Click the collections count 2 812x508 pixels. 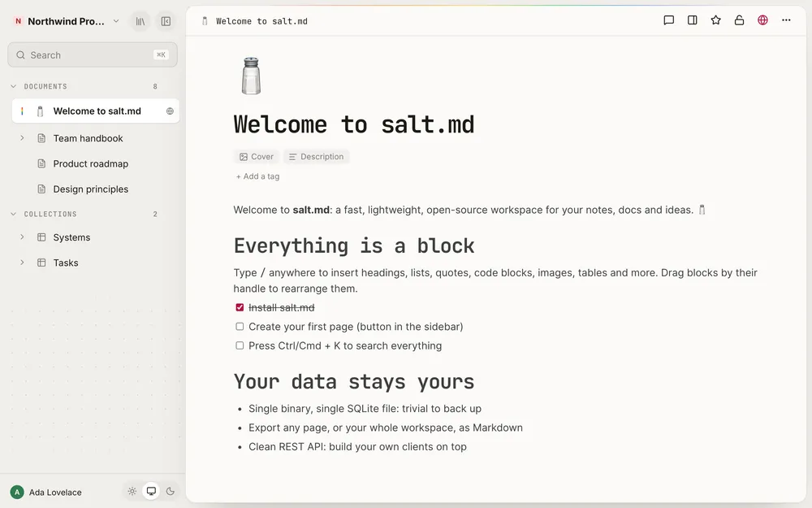click(155, 214)
